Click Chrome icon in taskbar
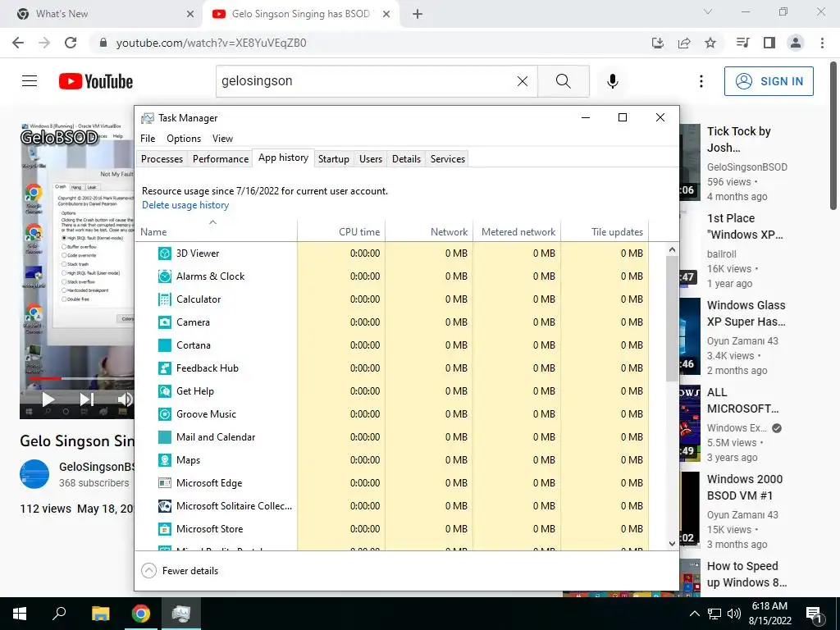This screenshot has width=840, height=630. coord(141,614)
